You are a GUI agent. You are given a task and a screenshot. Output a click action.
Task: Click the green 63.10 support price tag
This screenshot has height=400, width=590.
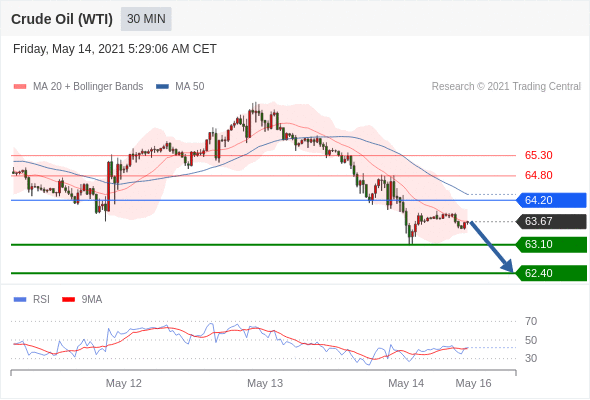click(551, 245)
